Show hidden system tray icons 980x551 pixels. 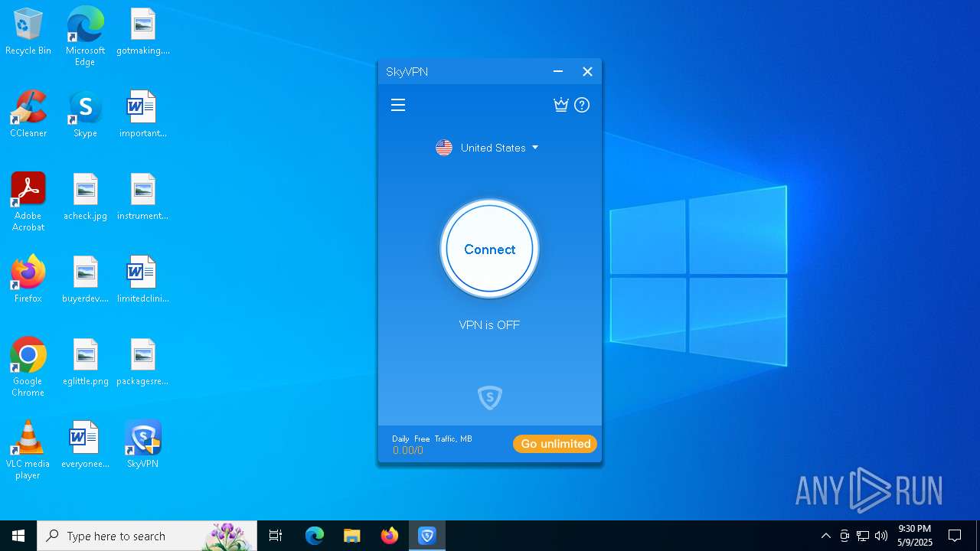click(x=825, y=536)
